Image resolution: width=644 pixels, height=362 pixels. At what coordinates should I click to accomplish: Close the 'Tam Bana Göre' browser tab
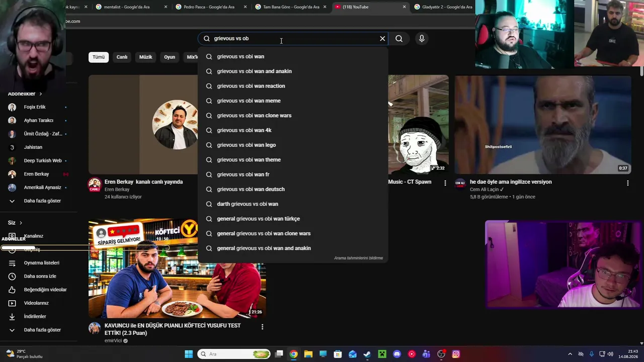pos(325,7)
